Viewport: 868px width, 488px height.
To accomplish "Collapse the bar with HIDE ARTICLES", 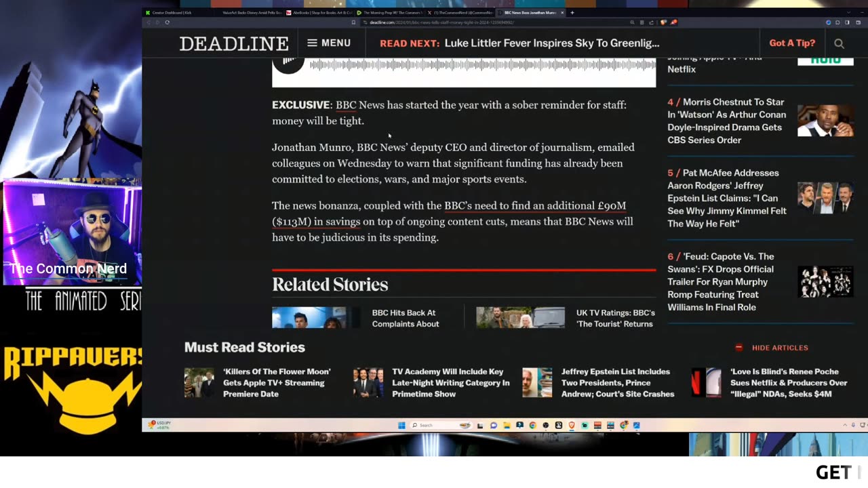I will pos(772,347).
